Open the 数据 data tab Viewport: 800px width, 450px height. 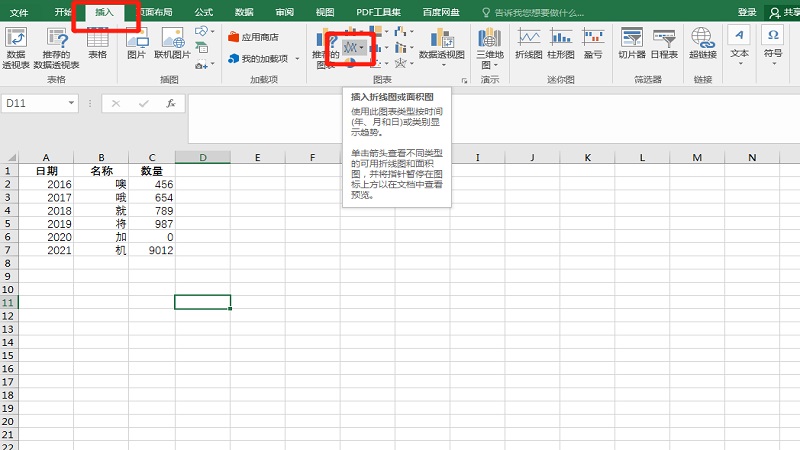pyautogui.click(x=244, y=12)
